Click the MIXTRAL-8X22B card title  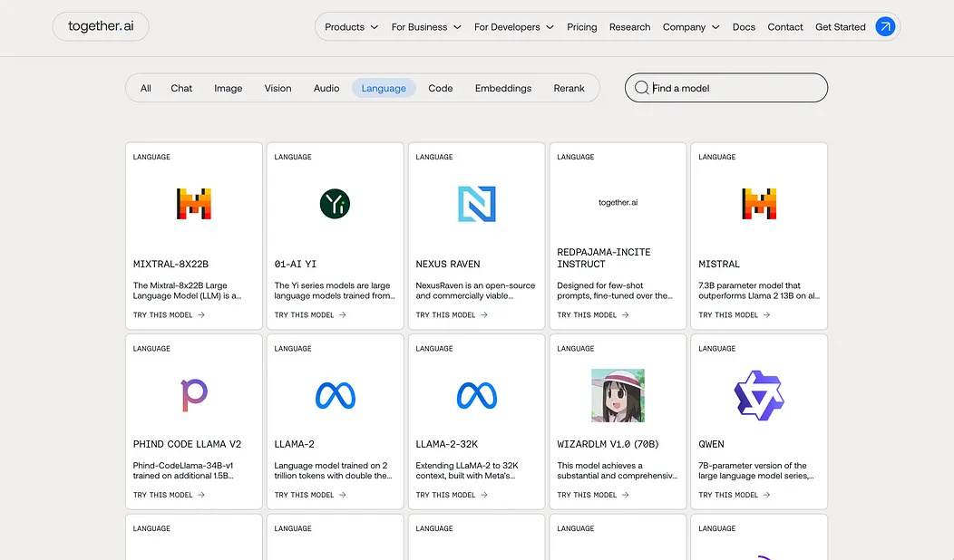(171, 264)
